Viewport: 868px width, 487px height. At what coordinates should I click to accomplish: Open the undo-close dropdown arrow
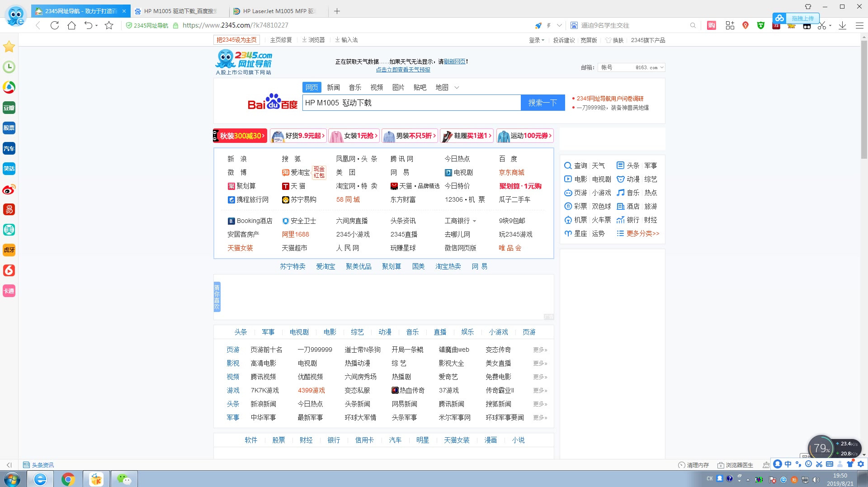(96, 26)
